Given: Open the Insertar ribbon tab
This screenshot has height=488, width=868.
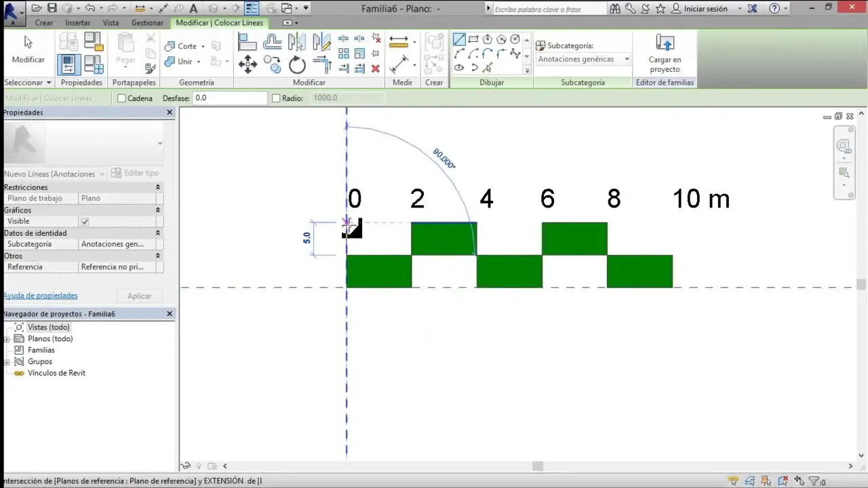Looking at the screenshot, I should click(77, 22).
